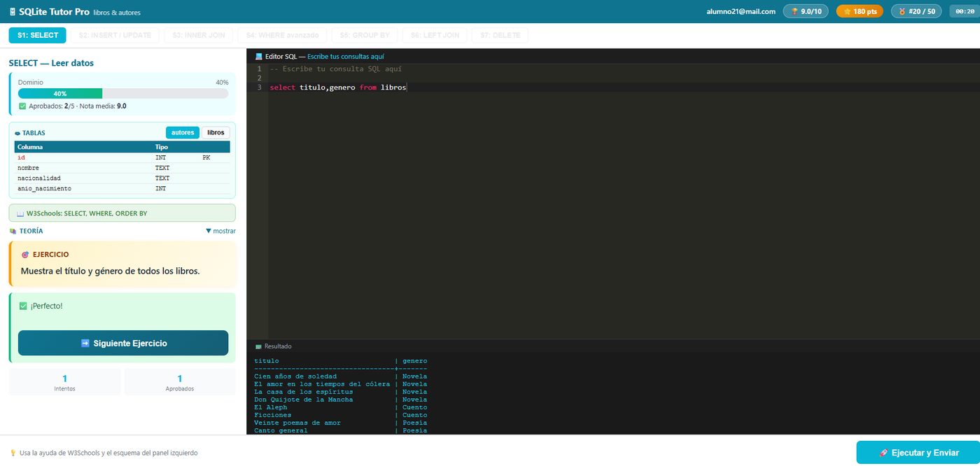Click the 00:20 timer display
The image size is (980, 466).
click(965, 11)
